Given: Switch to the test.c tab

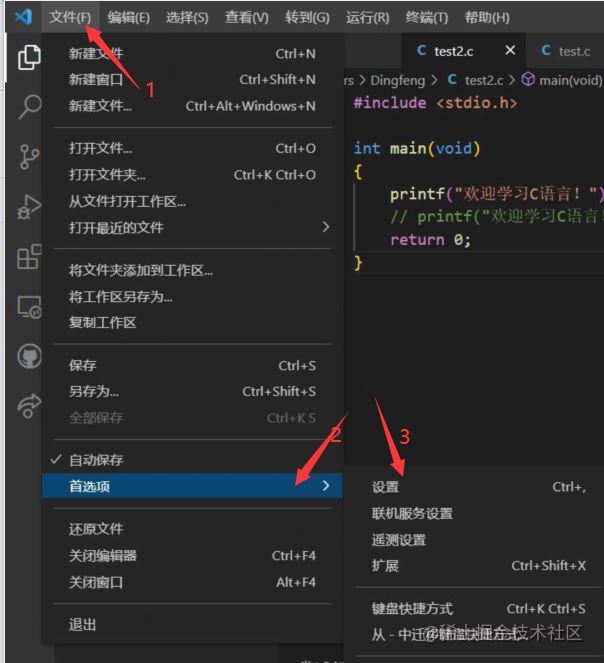Looking at the screenshot, I should [x=566, y=51].
